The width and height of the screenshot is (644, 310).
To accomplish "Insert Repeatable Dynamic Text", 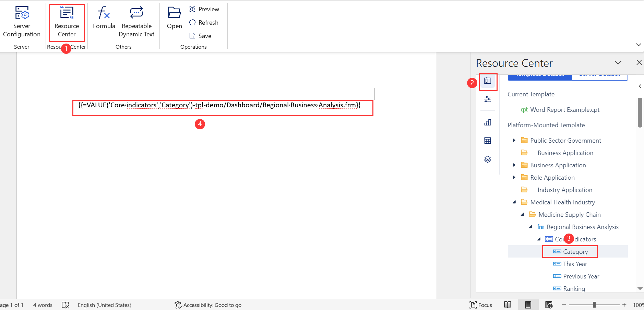I will [136, 22].
